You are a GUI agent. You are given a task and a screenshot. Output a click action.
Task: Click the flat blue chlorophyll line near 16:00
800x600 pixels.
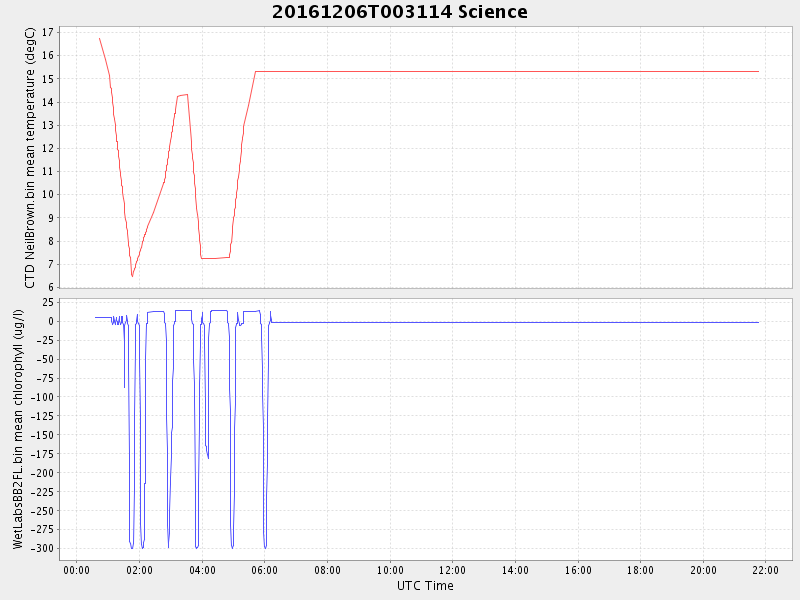(x=578, y=322)
